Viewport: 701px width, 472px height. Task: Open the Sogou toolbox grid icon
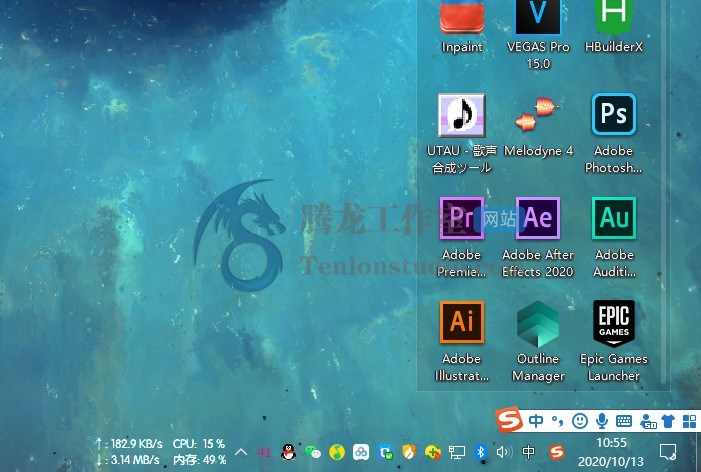point(689,421)
